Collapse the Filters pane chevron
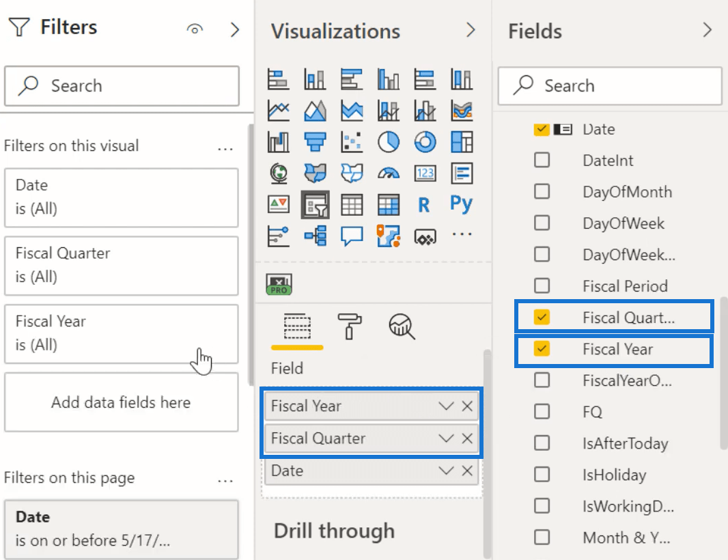The width and height of the screenshot is (728, 560). click(x=235, y=29)
